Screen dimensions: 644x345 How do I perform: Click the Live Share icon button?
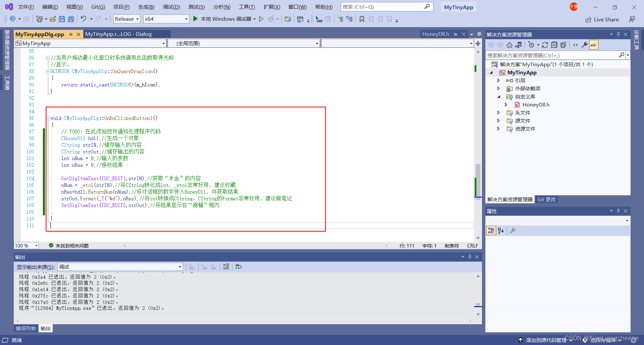coord(602,19)
